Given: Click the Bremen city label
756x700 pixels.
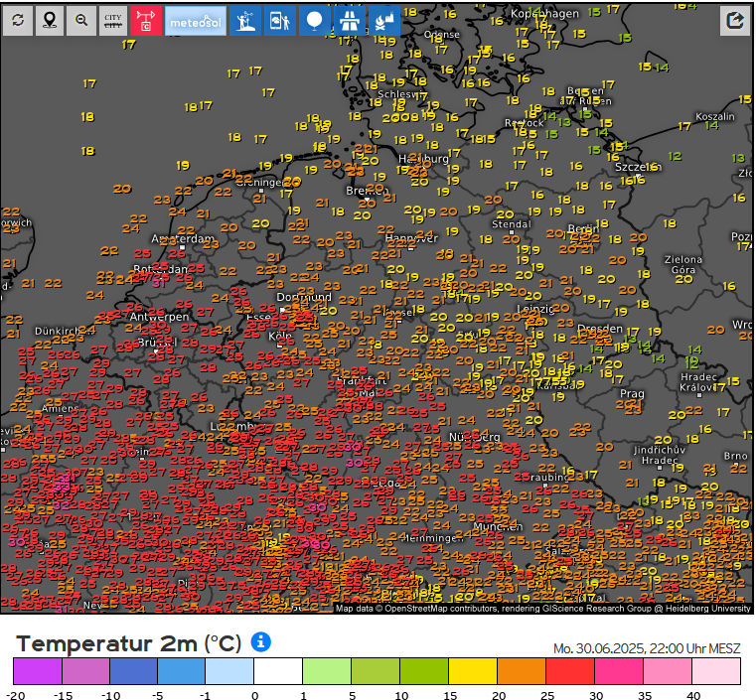Looking at the screenshot, I should coord(367,191).
